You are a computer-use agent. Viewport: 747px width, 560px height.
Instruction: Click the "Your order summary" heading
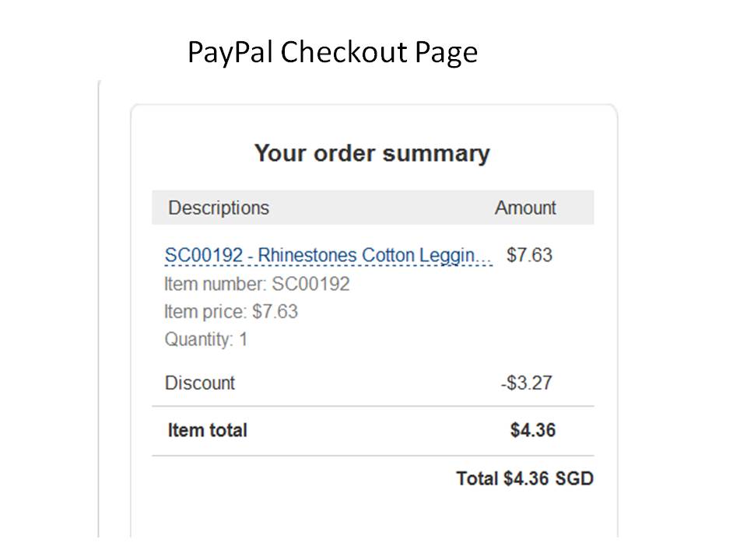coord(372,153)
